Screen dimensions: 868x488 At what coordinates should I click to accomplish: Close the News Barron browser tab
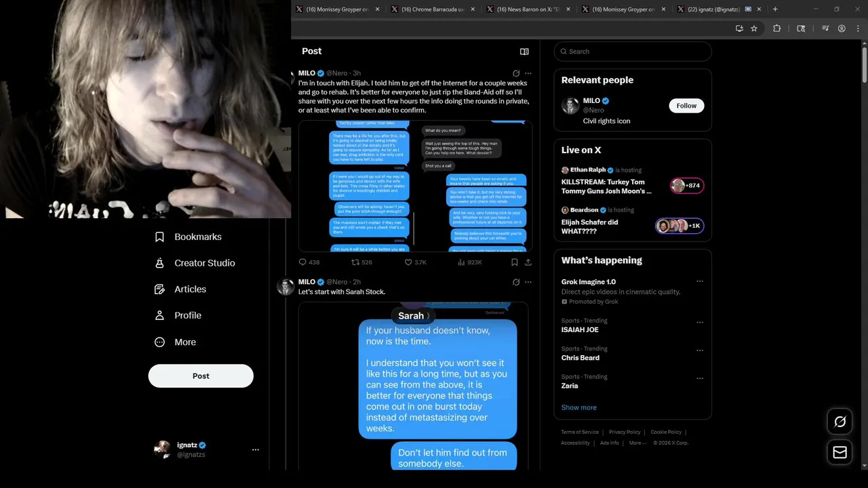coord(568,9)
